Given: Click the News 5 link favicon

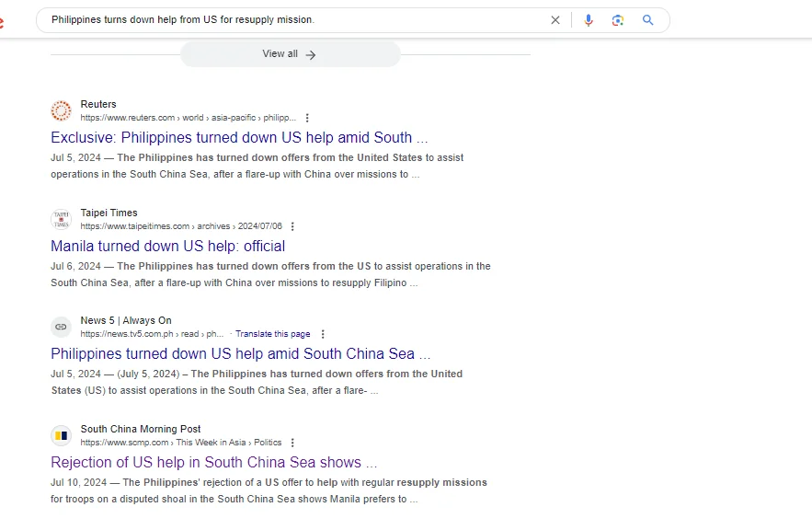Looking at the screenshot, I should click(x=61, y=327).
